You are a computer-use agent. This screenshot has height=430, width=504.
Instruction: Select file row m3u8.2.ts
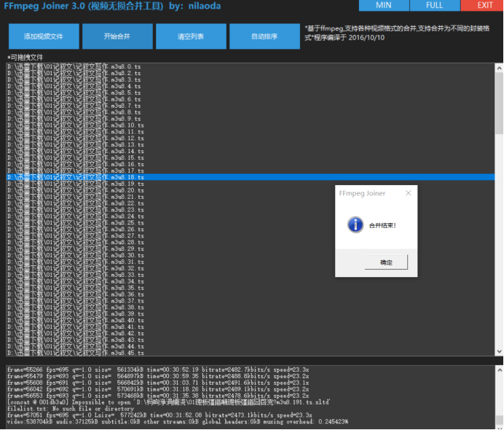pyautogui.click(x=251, y=73)
